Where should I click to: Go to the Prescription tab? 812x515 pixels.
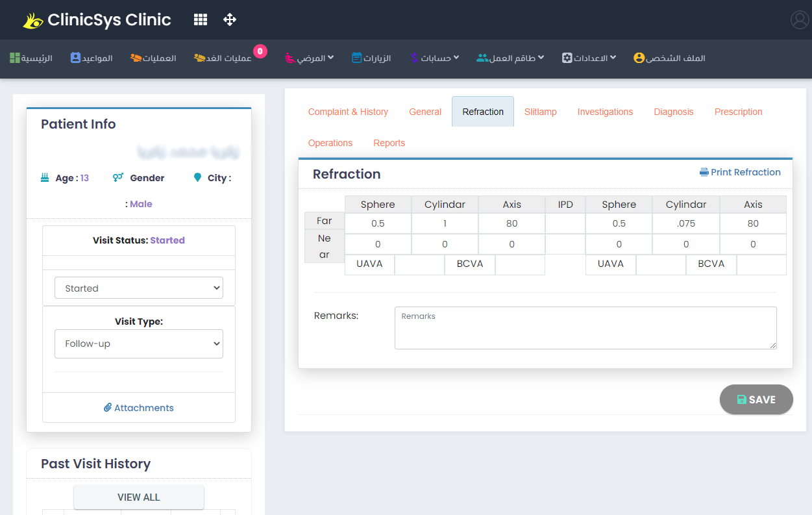(x=738, y=112)
